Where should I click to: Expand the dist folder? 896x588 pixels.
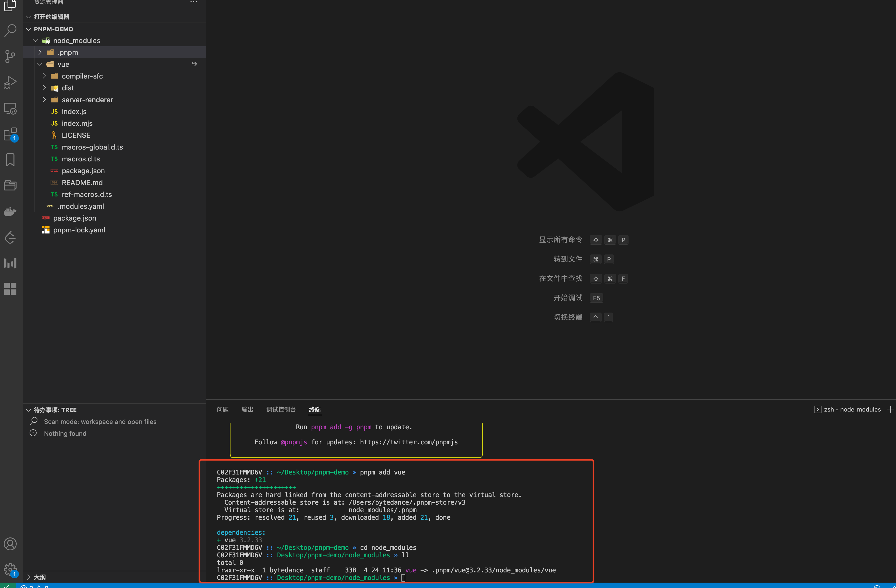44,88
